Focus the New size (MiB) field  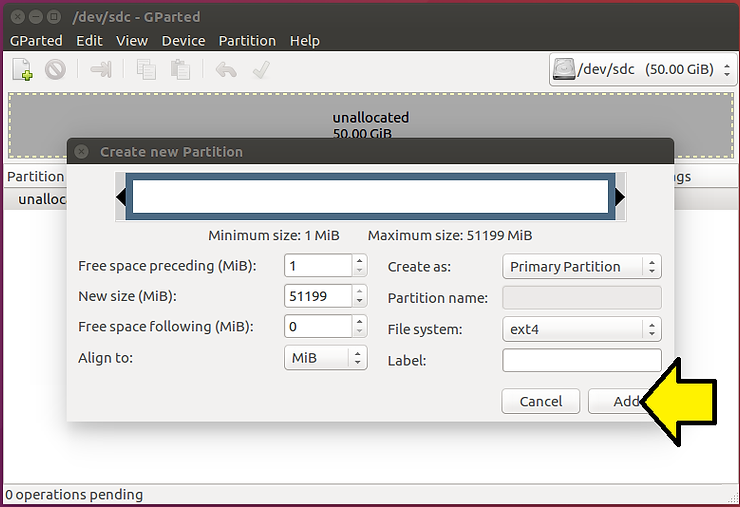pyautogui.click(x=318, y=296)
